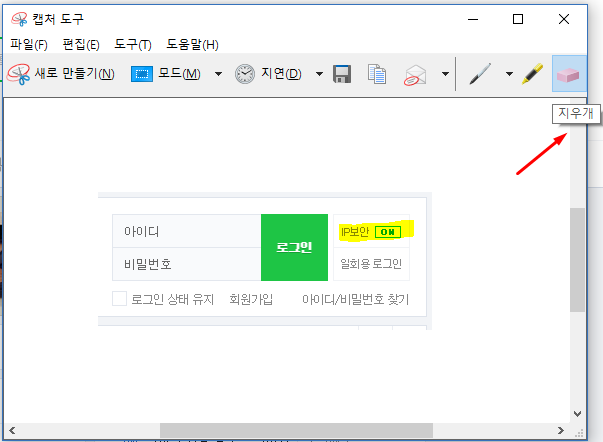Click the 일회용 로그인 link

(x=371, y=264)
